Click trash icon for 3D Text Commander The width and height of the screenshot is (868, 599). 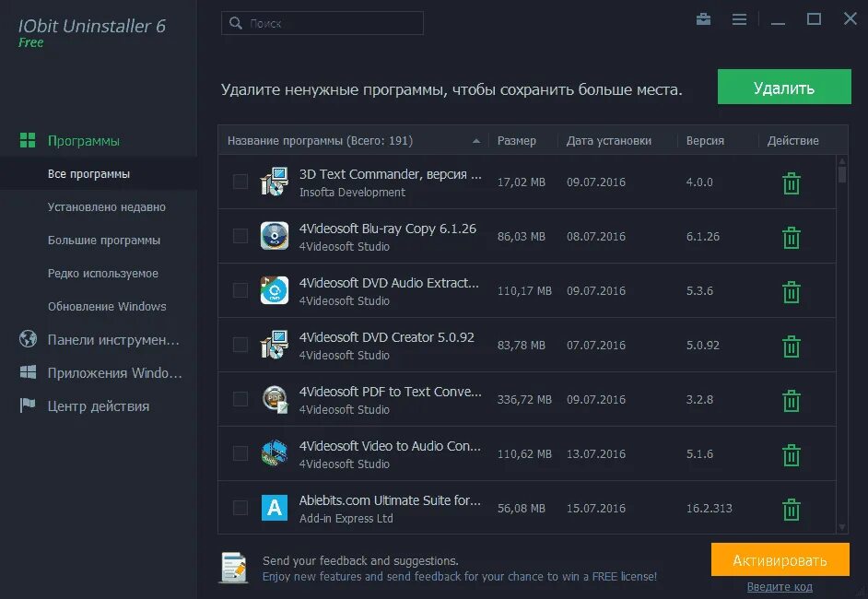coord(791,183)
